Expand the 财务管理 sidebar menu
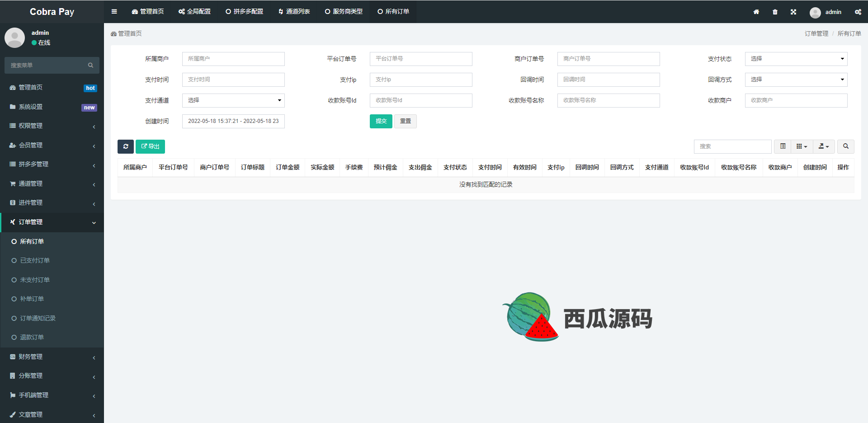 [x=52, y=357]
